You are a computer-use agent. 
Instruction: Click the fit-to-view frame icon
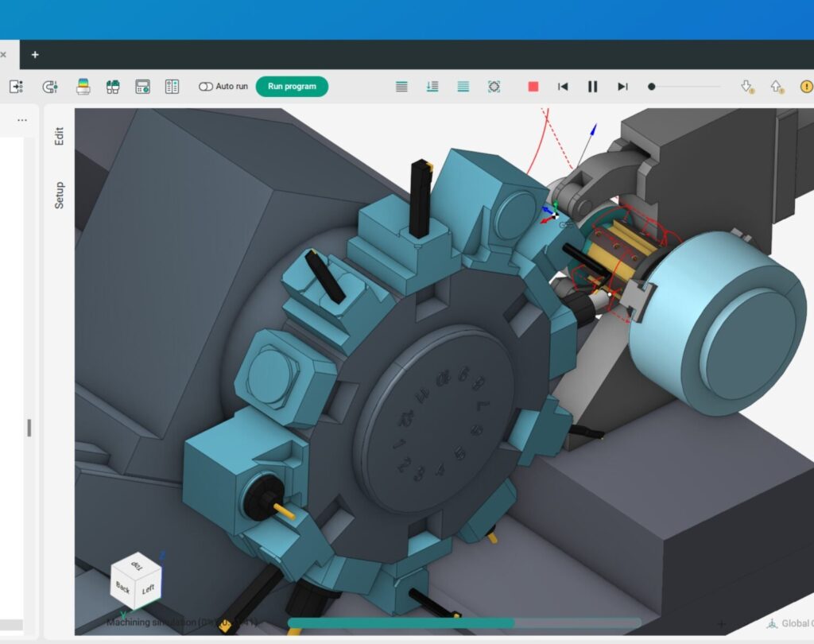(494, 87)
